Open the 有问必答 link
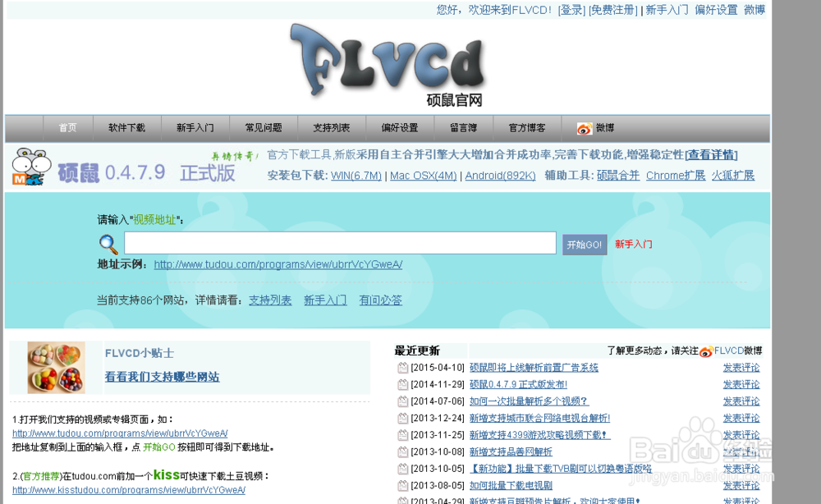This screenshot has height=504, width=821. pyautogui.click(x=381, y=300)
